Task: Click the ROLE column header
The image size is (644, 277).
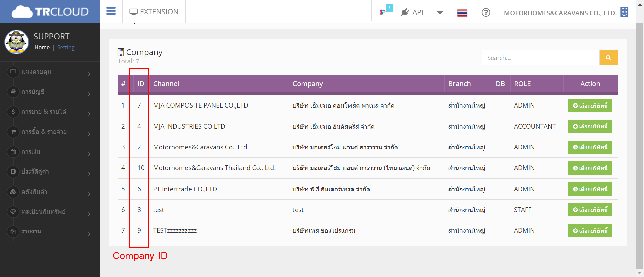Action: (x=522, y=84)
